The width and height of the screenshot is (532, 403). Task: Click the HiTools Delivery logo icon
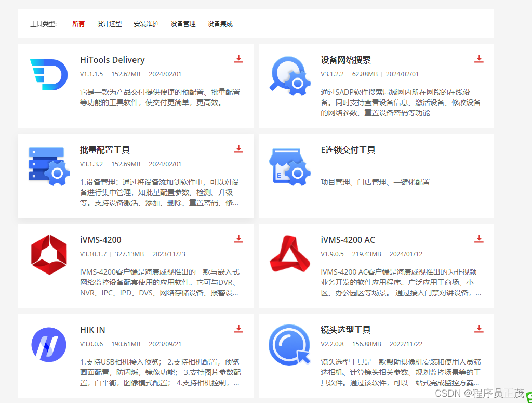click(x=49, y=75)
